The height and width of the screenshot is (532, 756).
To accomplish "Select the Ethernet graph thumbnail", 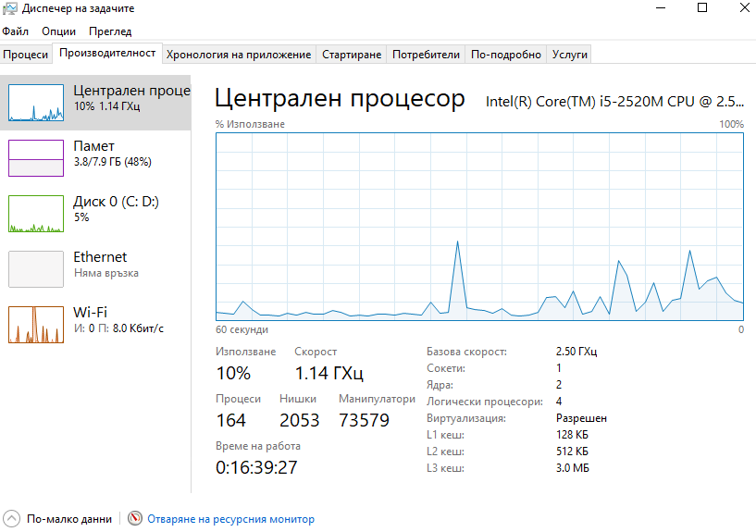I will coord(36,269).
